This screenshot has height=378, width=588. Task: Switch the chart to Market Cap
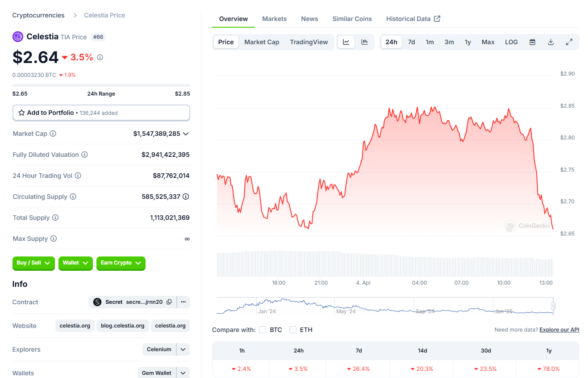pyautogui.click(x=262, y=42)
